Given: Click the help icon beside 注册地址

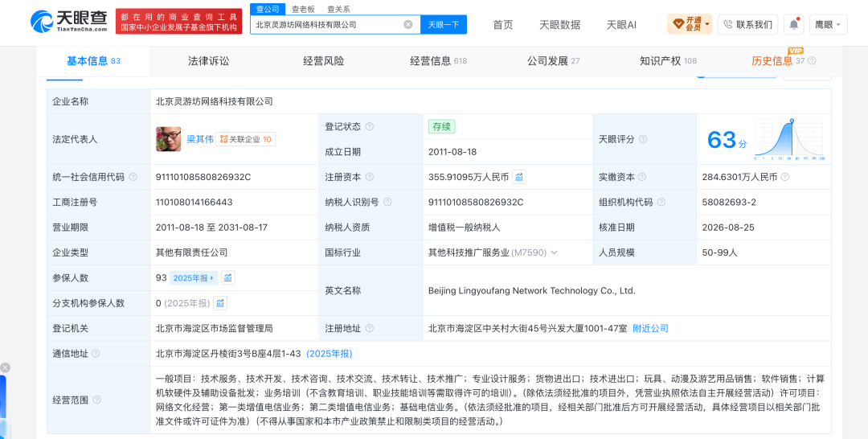Looking at the screenshot, I should (x=369, y=328).
